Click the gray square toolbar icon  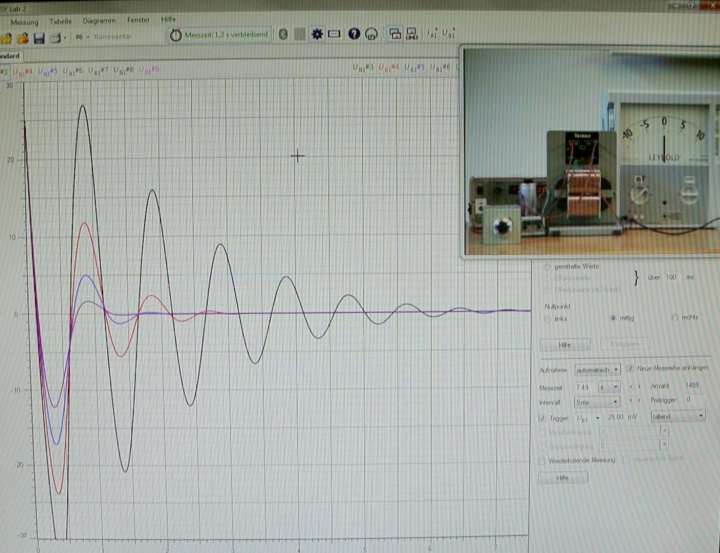[300, 34]
